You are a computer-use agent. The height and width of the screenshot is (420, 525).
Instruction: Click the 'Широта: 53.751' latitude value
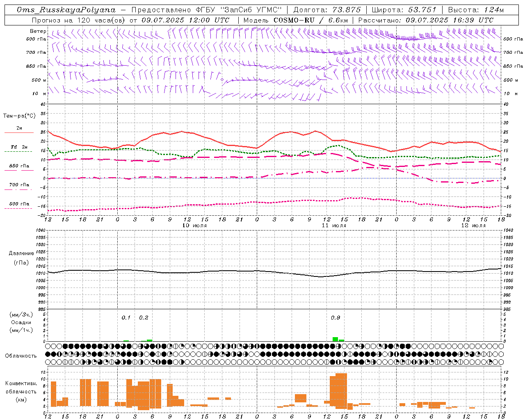point(404,10)
